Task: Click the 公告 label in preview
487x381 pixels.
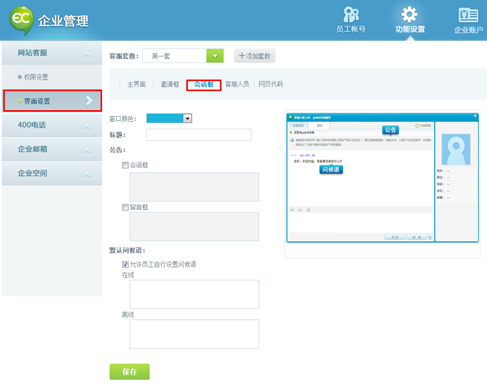Action: pos(390,130)
